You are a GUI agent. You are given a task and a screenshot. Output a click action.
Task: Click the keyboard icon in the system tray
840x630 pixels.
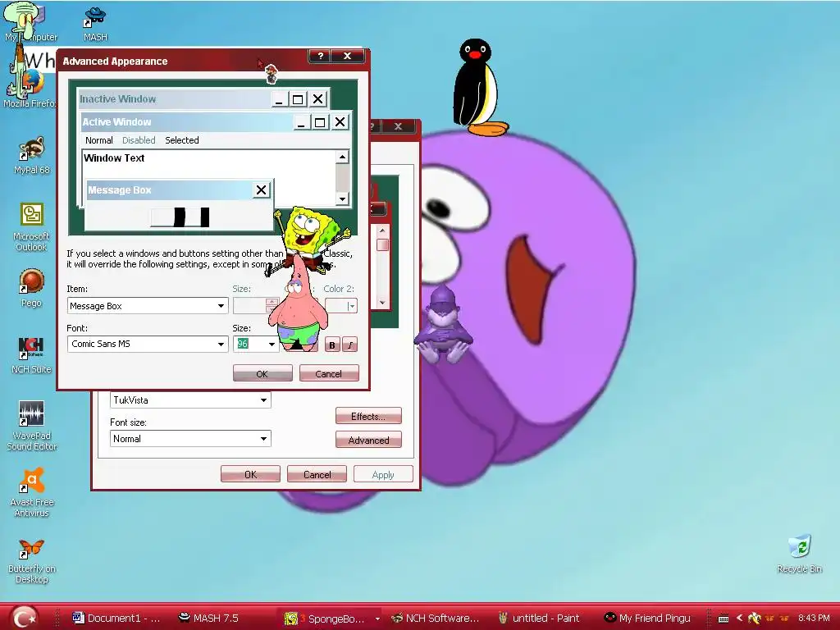coord(724,619)
